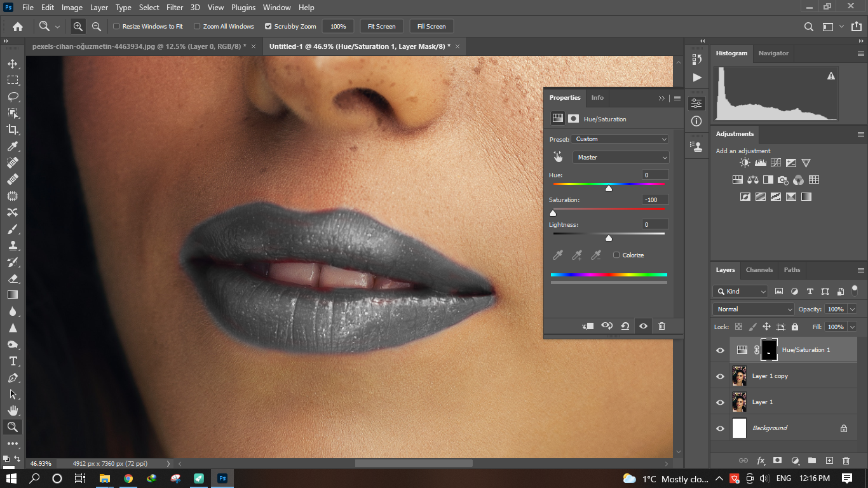
Task: Select the Lasso tool
Action: click(13, 97)
